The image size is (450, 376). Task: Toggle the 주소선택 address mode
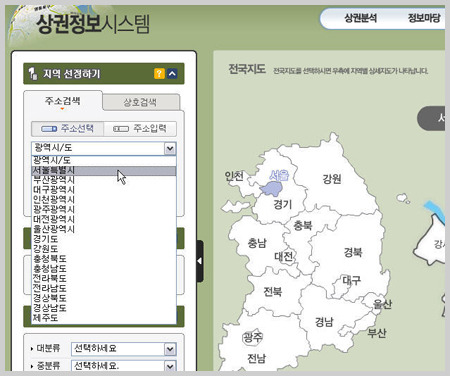67,128
